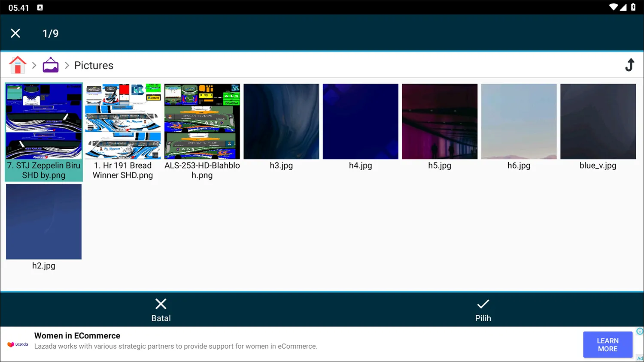Open the ad info icon
This screenshot has height=362, width=644.
click(x=640, y=331)
